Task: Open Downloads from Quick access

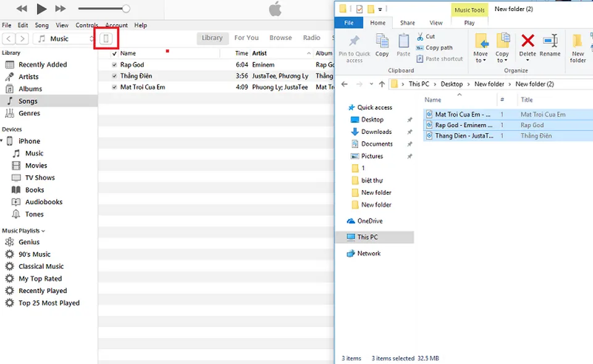Action: tap(376, 131)
